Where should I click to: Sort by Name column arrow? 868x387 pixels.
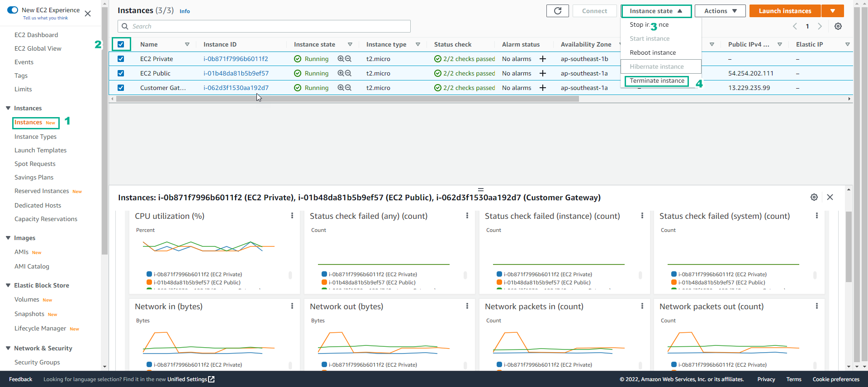tap(187, 44)
